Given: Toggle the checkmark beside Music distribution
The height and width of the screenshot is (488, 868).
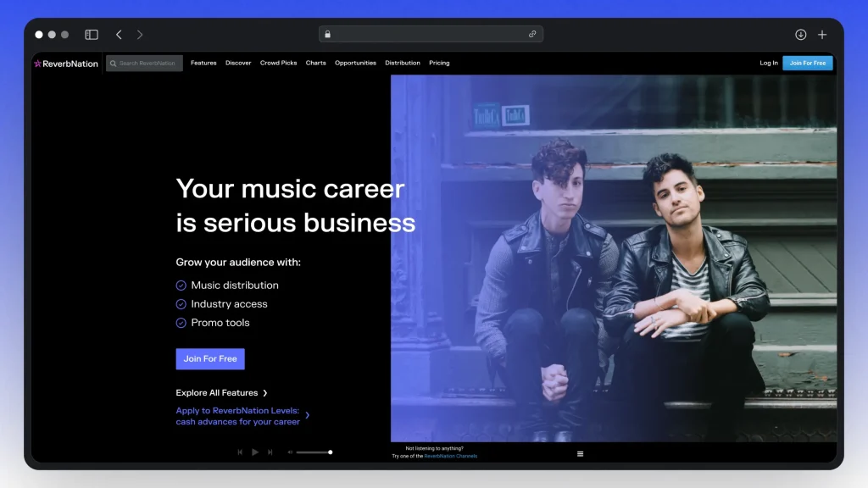Looking at the screenshot, I should point(181,285).
